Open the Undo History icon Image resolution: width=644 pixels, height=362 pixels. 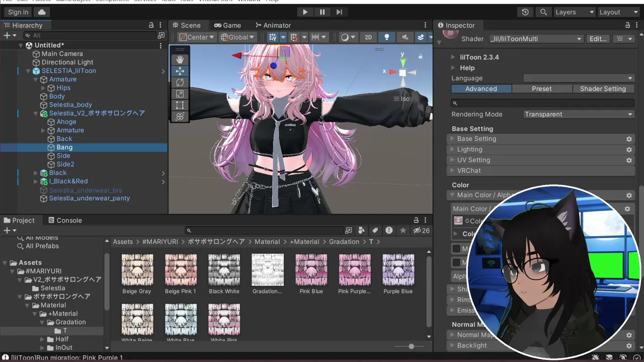point(525,12)
